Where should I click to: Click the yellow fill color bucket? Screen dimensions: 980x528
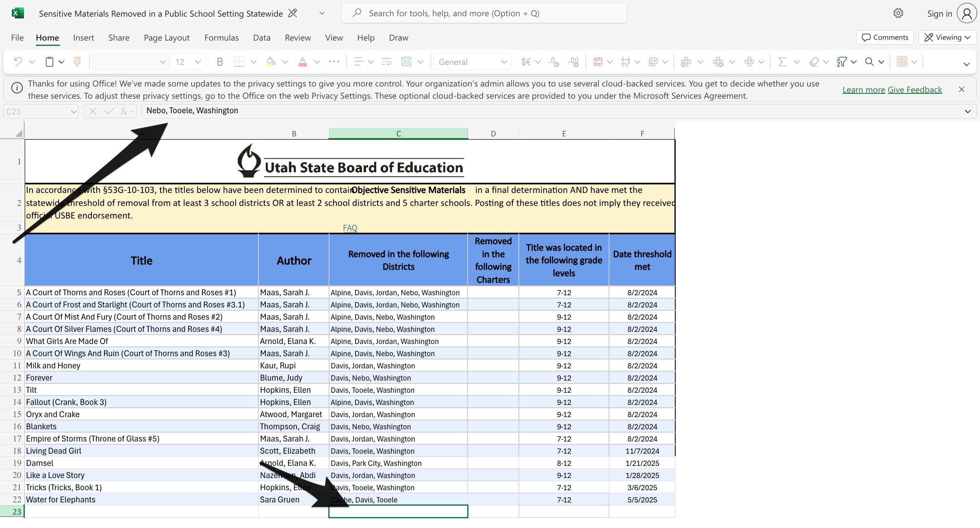tap(271, 62)
